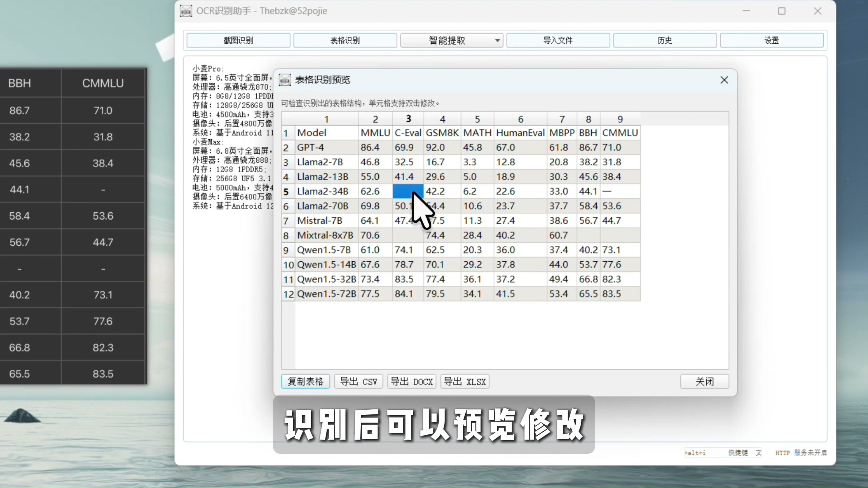Click the 'Mixtral-8x7B' model cell

327,235
